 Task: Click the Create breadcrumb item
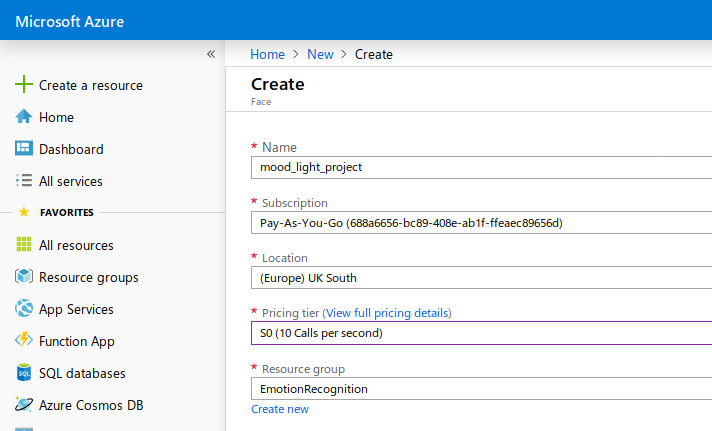[x=374, y=54]
